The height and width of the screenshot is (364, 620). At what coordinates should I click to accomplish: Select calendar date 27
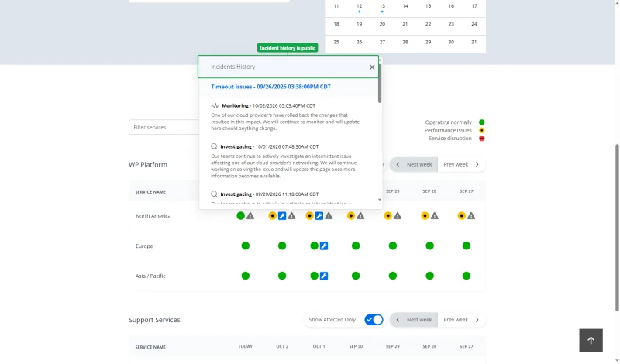tap(382, 42)
